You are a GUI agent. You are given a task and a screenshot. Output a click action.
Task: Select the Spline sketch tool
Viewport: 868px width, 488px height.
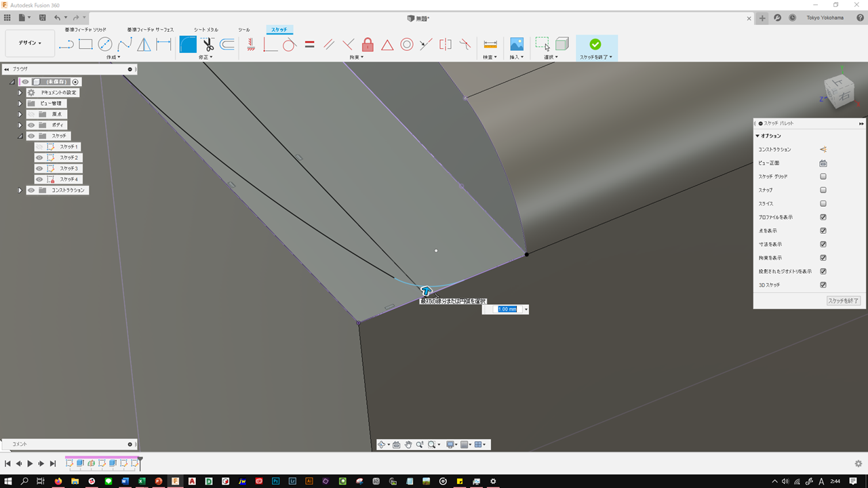(x=125, y=45)
